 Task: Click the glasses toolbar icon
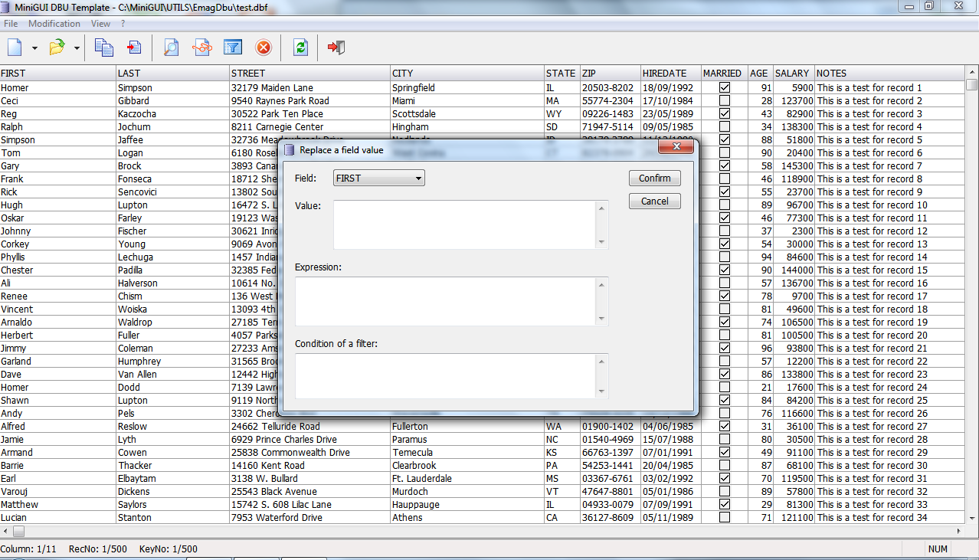pos(202,47)
